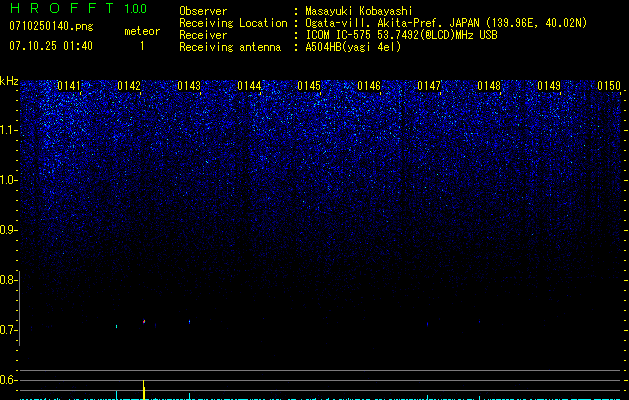Click the 0146 time marker
This screenshot has width=629, height=400.
click(x=369, y=86)
